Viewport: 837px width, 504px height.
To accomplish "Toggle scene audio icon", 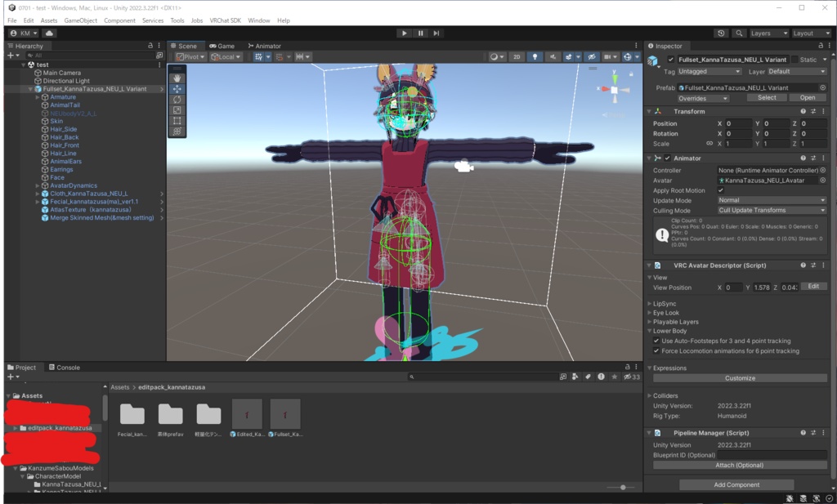I will tap(553, 56).
